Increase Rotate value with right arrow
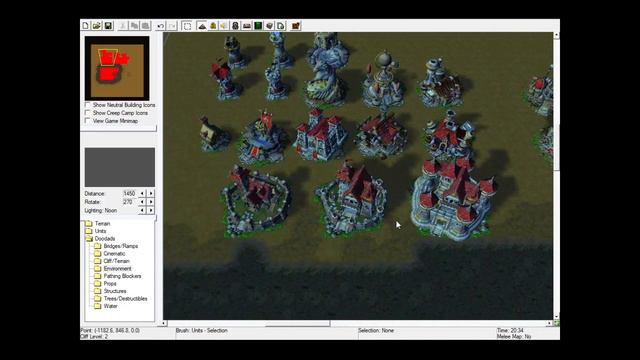 tap(151, 202)
